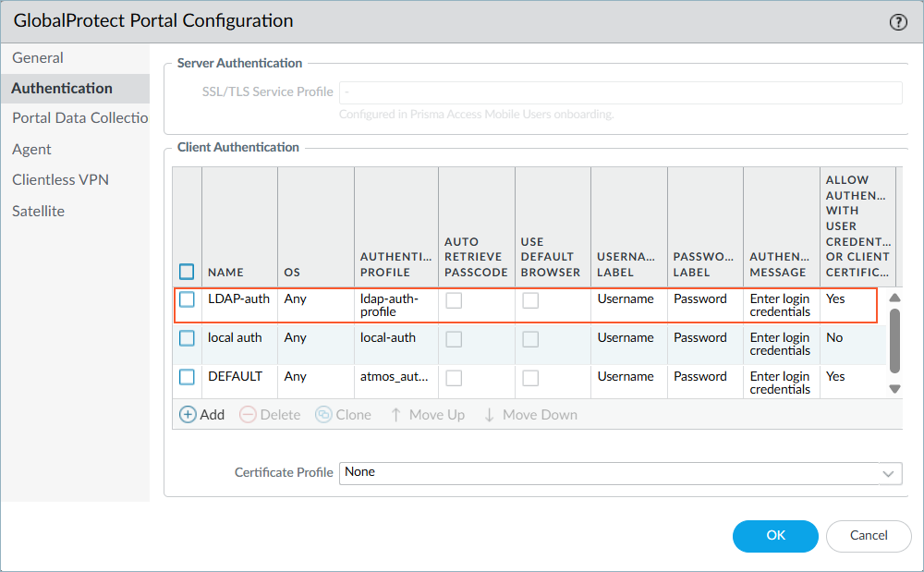Tick the DEFAULT row checkbox
Image resolution: width=924 pixels, height=572 pixels.
tap(188, 377)
